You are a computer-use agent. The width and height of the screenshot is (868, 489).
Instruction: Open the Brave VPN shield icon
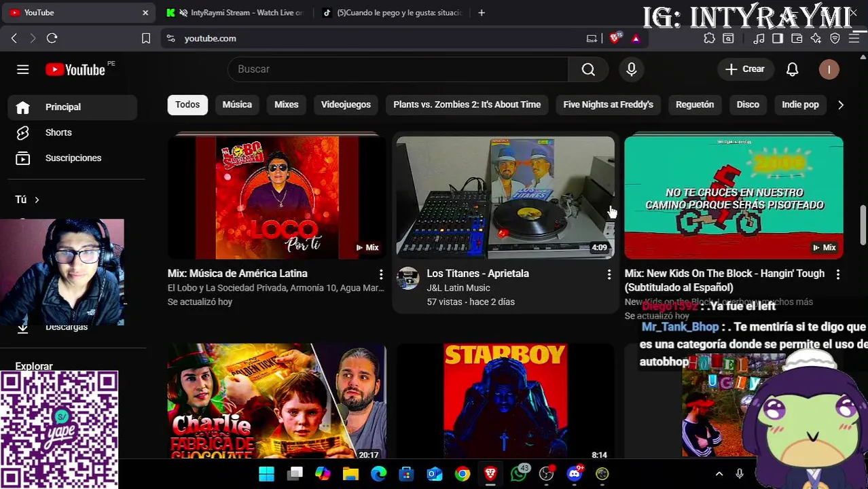click(835, 39)
